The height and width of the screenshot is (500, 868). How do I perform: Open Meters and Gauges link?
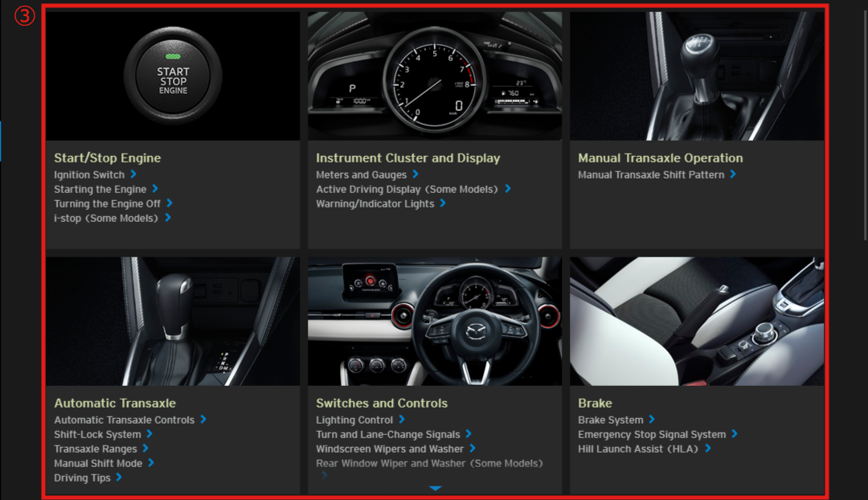coord(361,174)
